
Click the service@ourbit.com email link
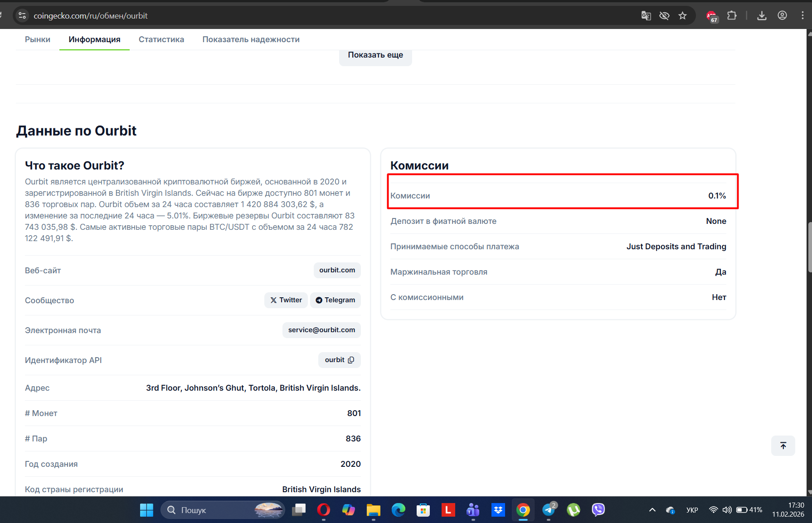321,330
